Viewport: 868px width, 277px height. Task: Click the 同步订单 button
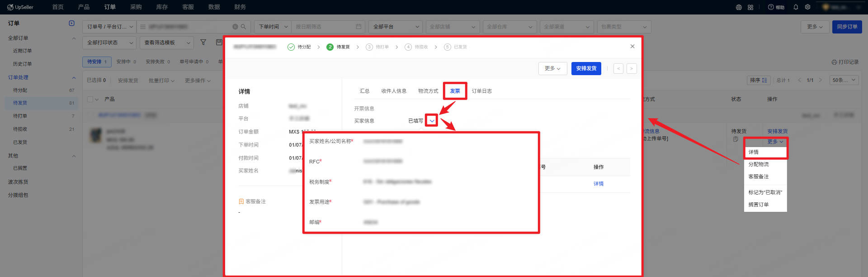(x=847, y=27)
